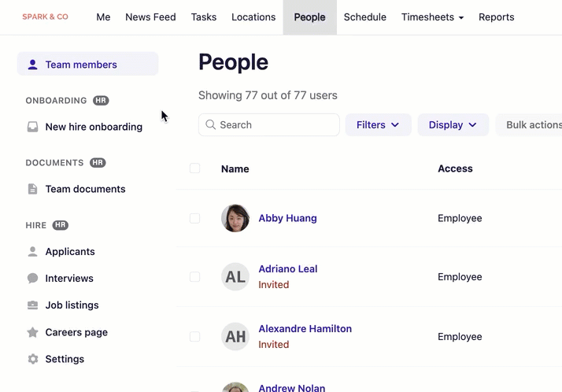
Task: Open Abby Huang's profile link
Action: pyautogui.click(x=287, y=218)
